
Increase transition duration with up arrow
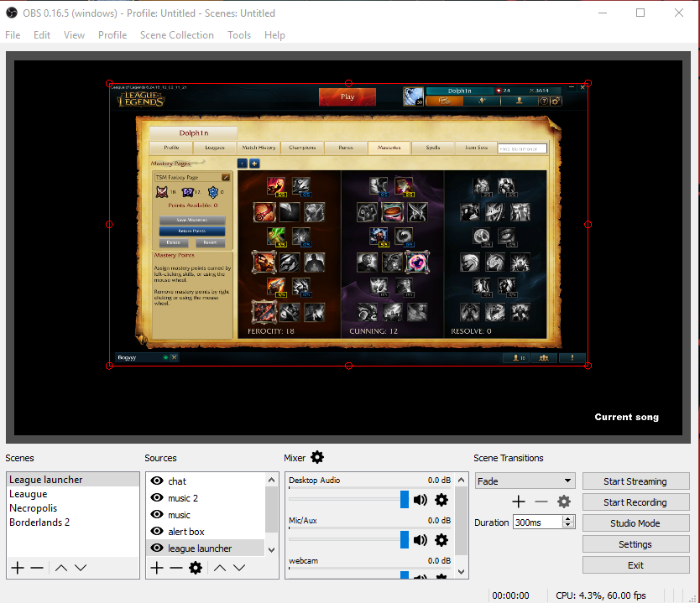tap(568, 518)
